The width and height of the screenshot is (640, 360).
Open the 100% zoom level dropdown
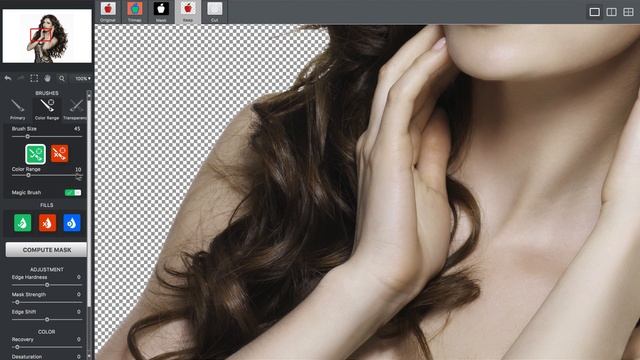click(83, 78)
